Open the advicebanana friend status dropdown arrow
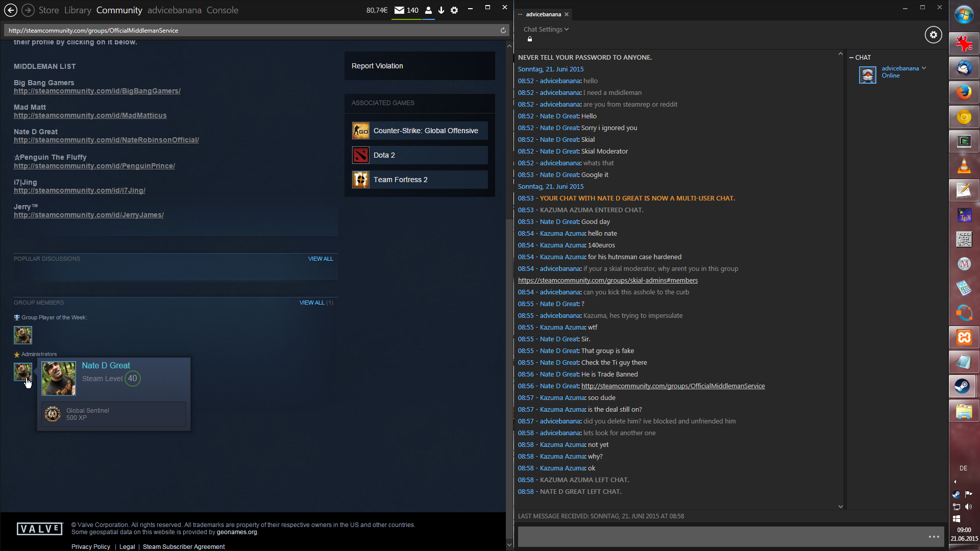 pos(924,68)
